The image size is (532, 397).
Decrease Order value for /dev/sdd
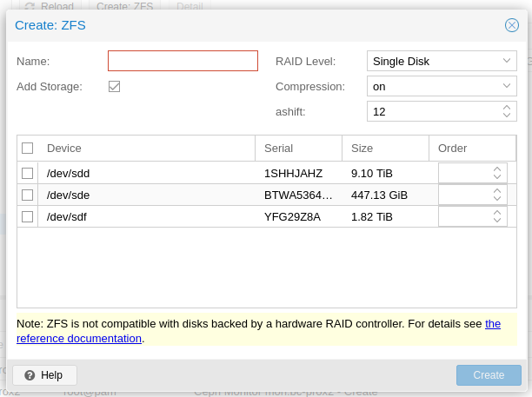coord(497,177)
